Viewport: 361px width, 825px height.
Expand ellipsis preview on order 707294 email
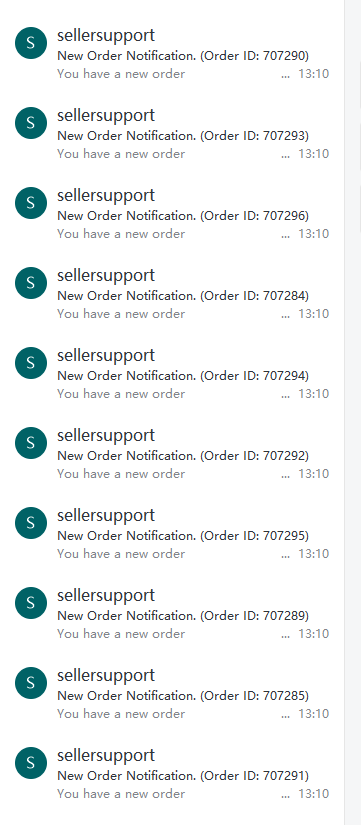[286, 396]
